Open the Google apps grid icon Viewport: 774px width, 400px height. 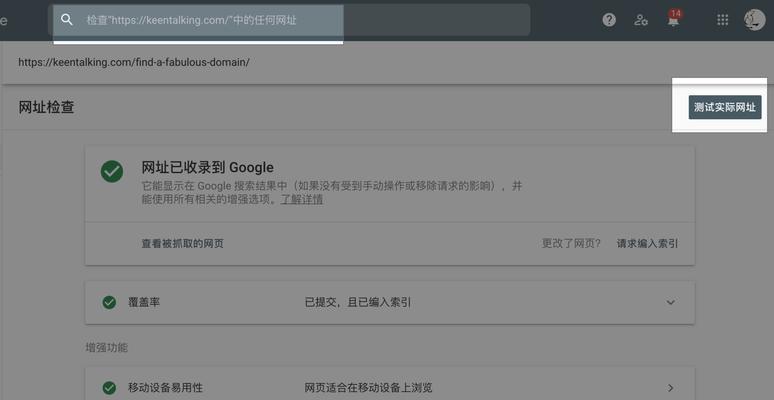pos(723,20)
